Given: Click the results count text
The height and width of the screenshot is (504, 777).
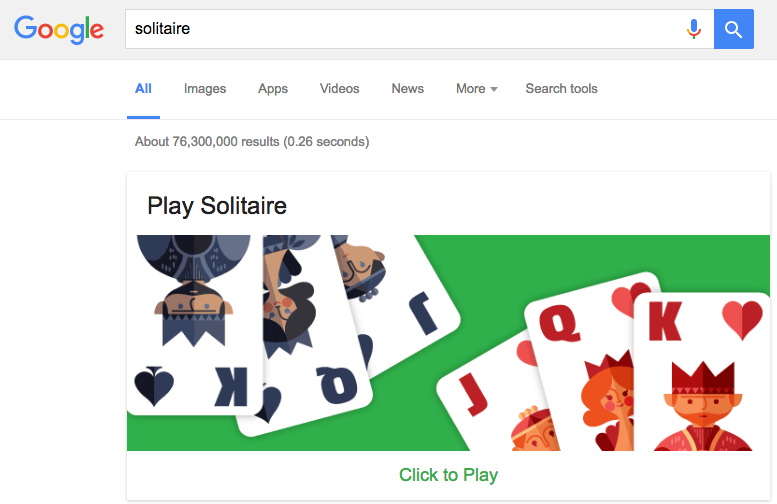Looking at the screenshot, I should (x=252, y=142).
